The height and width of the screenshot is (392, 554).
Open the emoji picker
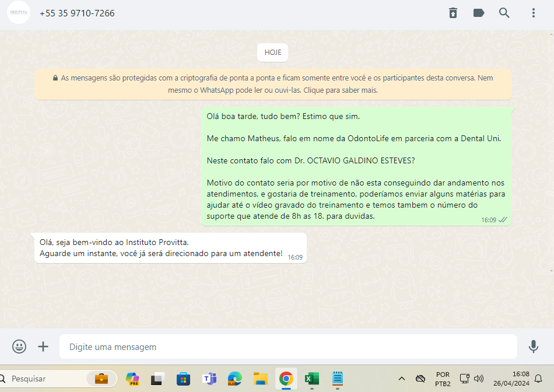pyautogui.click(x=19, y=346)
